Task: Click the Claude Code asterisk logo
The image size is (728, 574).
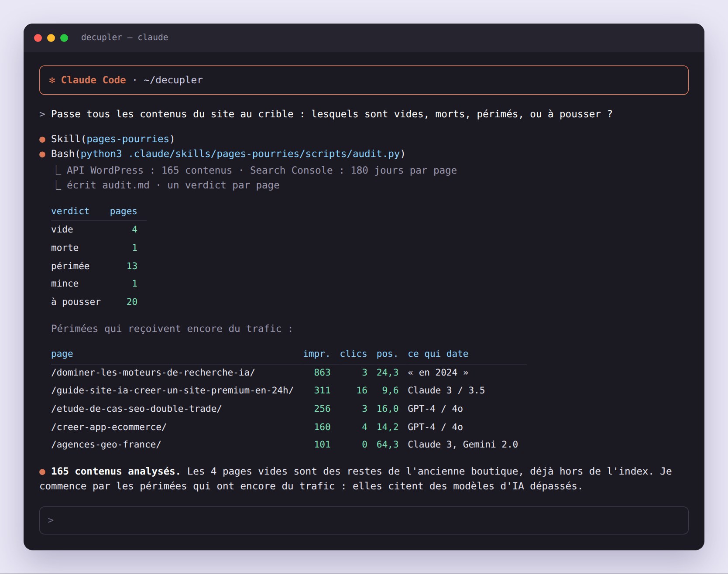Action: coord(52,80)
